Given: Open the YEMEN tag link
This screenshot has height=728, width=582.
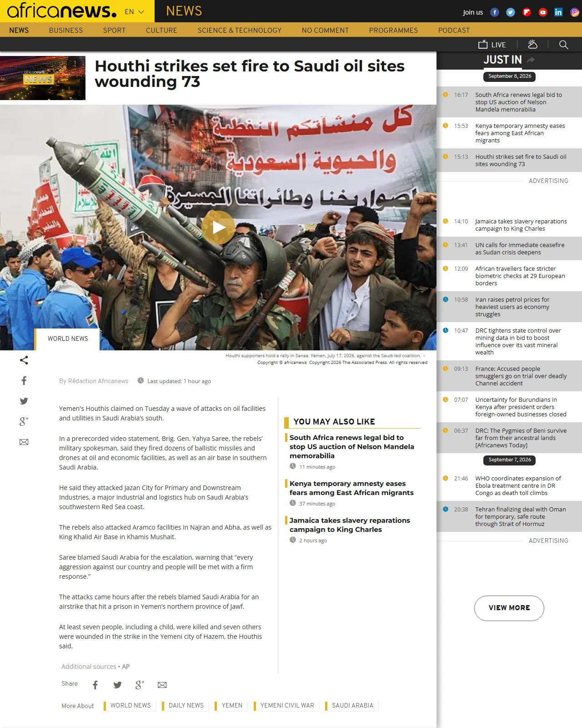Looking at the screenshot, I should click(x=232, y=705).
